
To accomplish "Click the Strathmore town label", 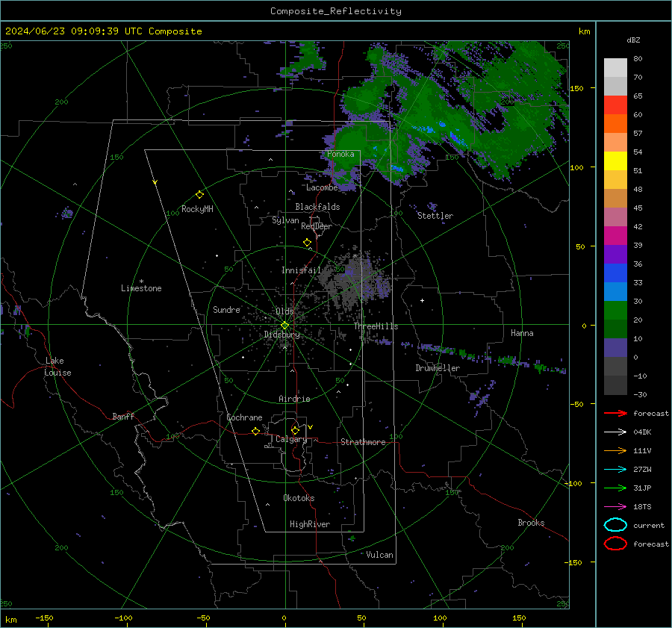I will (363, 442).
